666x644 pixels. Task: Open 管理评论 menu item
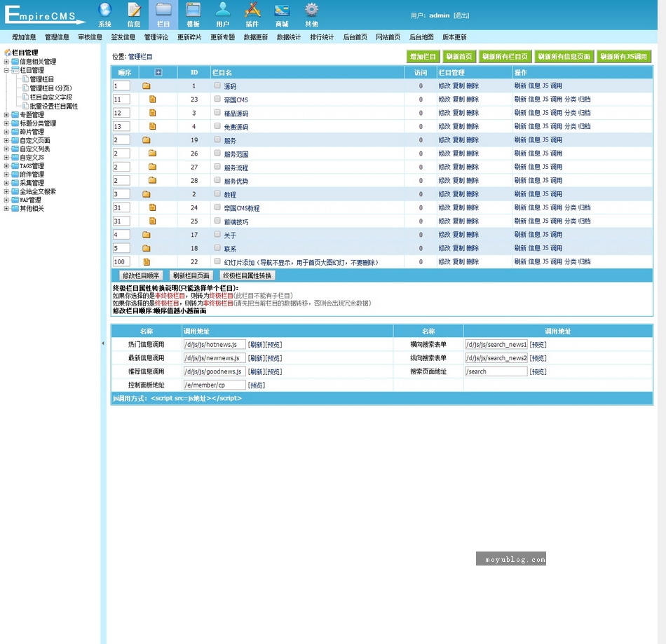[x=156, y=37]
